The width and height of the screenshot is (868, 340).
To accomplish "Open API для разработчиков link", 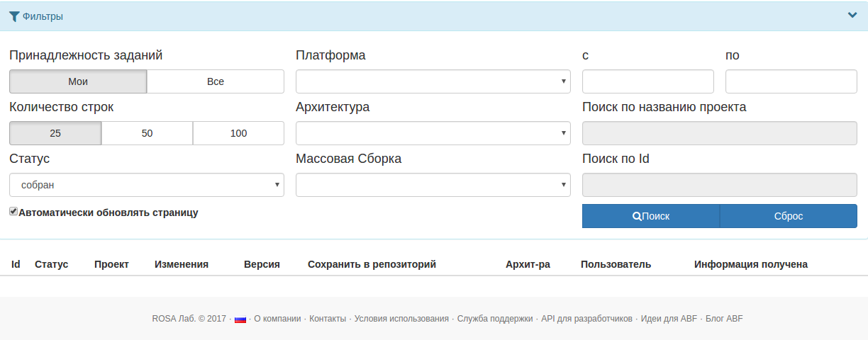I will pyautogui.click(x=586, y=319).
